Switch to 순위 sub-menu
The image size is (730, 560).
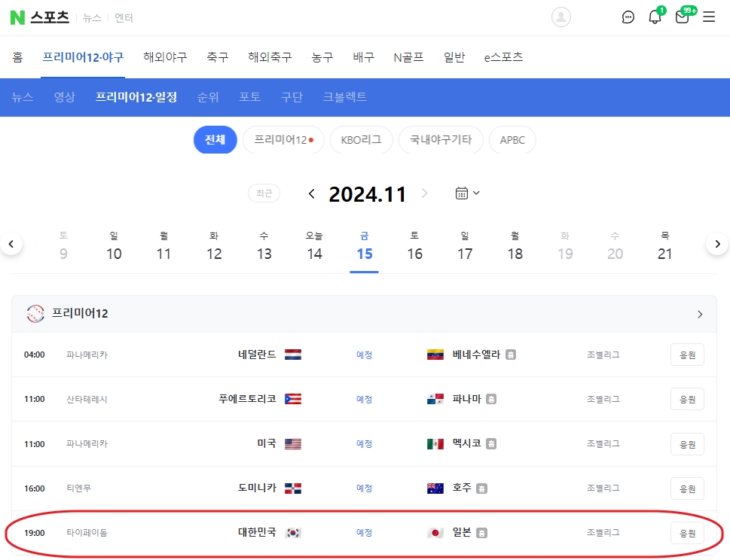(x=208, y=97)
